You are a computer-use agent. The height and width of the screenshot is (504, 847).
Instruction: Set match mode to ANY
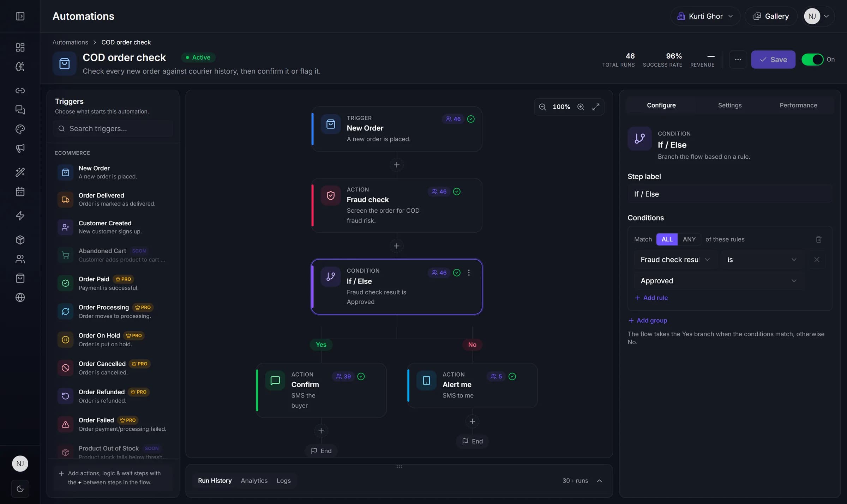(689, 239)
